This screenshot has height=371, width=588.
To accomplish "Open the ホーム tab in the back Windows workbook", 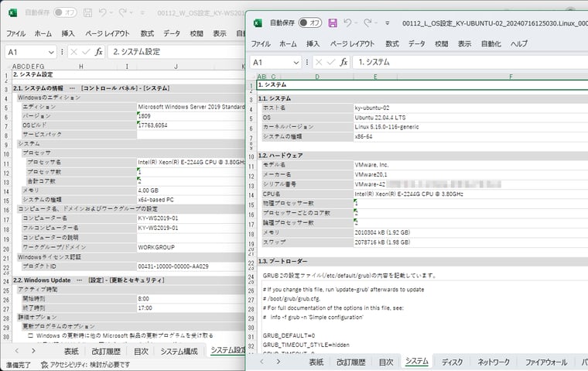I will [x=43, y=34].
